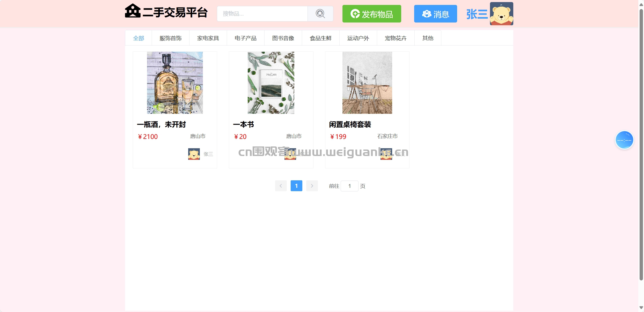The width and height of the screenshot is (644, 312).
Task: Select the 图书音像 tab
Action: (x=283, y=38)
